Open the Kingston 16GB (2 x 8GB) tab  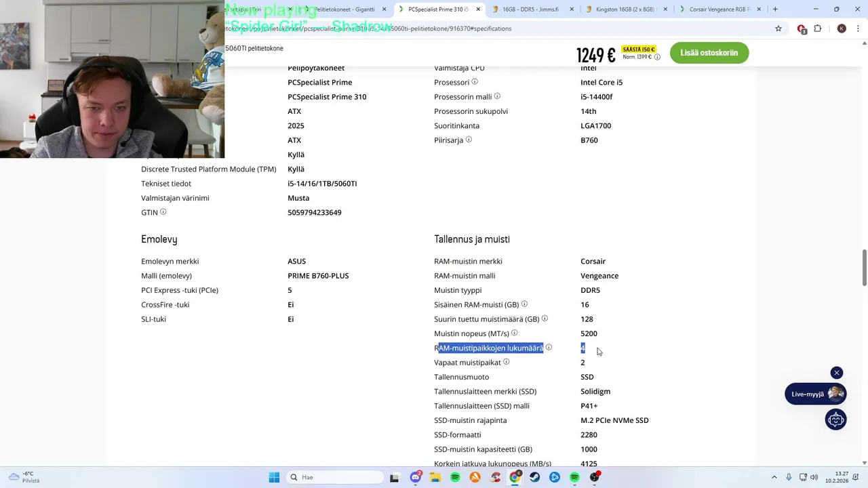[x=624, y=9]
